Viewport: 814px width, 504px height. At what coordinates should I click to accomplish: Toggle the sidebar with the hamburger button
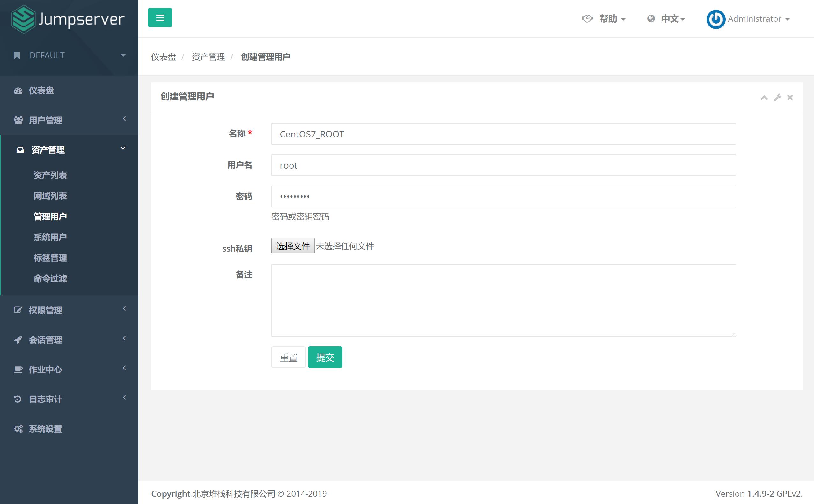click(160, 18)
